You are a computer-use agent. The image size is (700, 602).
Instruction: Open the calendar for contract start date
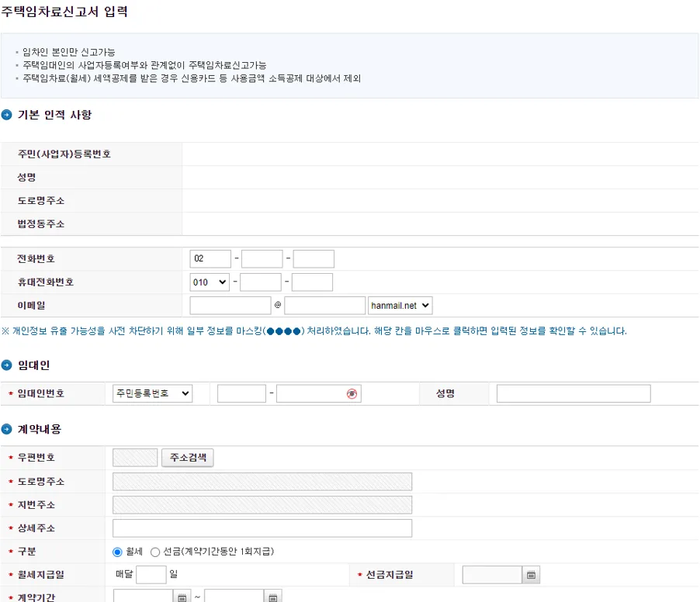tap(182, 596)
